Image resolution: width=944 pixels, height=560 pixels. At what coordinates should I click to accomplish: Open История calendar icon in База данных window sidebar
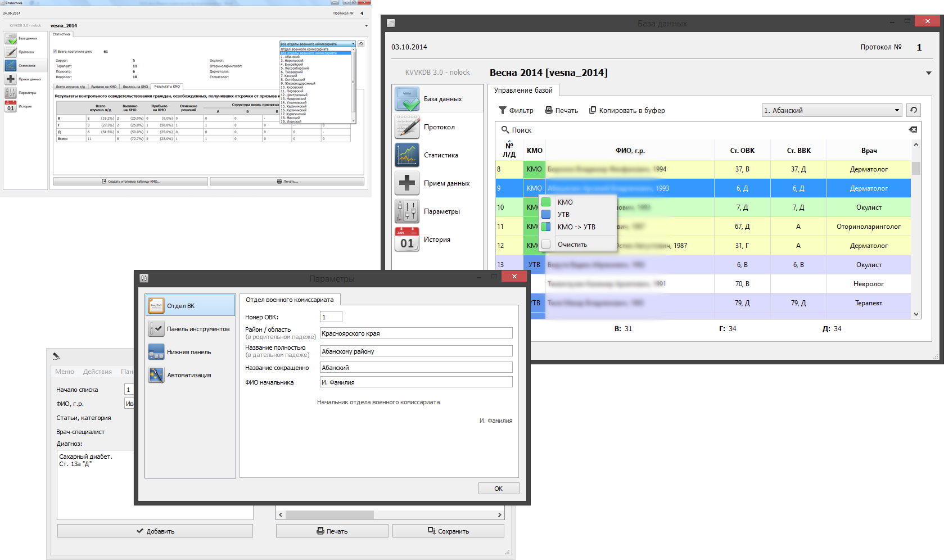point(407,240)
